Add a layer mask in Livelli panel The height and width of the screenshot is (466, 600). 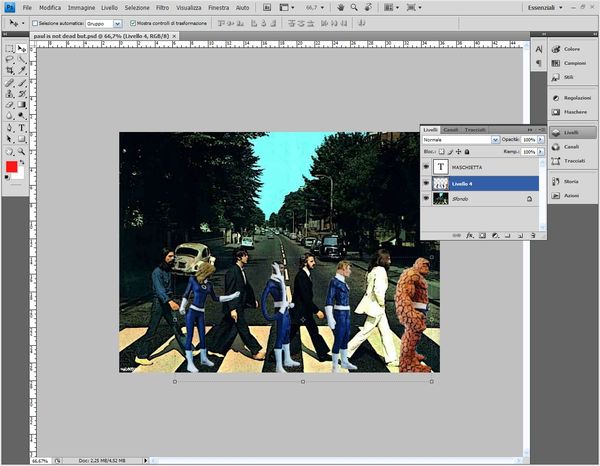(483, 236)
